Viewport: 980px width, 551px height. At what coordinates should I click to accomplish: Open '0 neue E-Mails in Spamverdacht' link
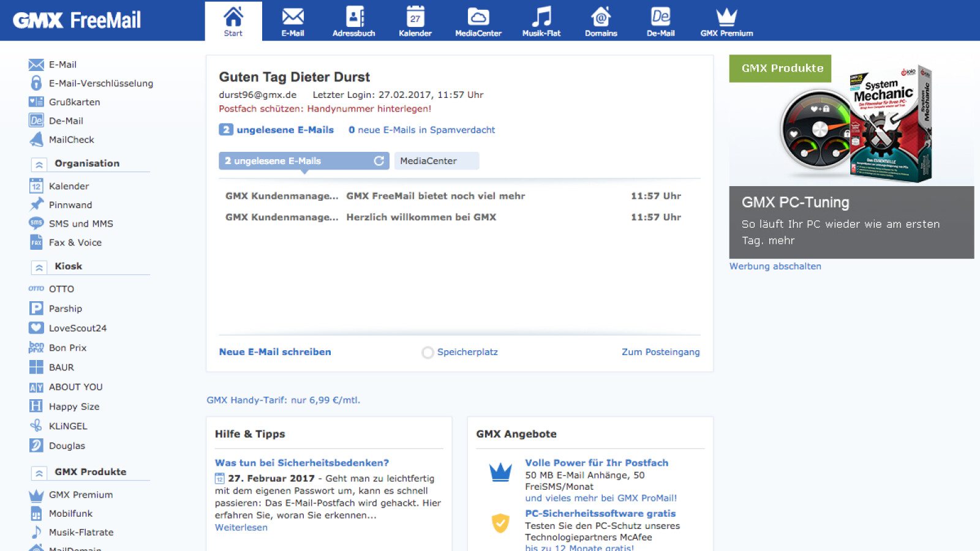point(421,130)
